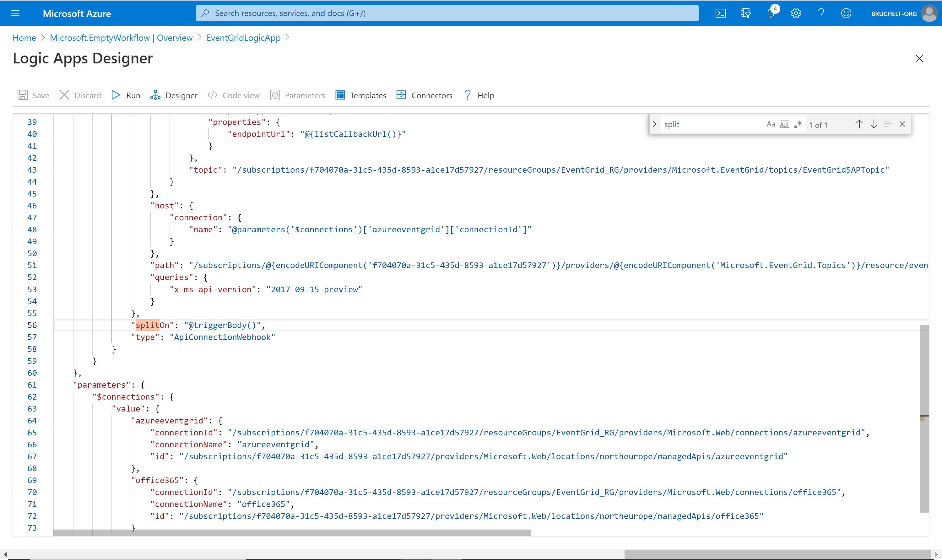Image resolution: width=942 pixels, height=560 pixels.
Task: Go to next match arrow in find box
Action: (x=874, y=124)
